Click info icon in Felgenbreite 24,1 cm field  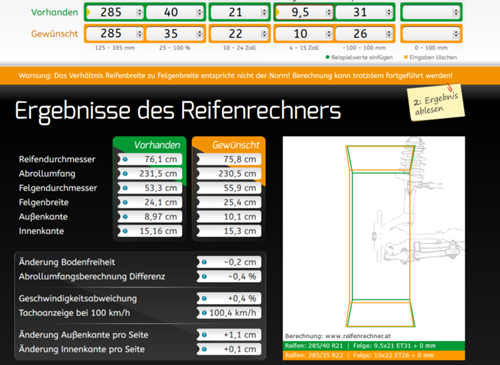pos(125,202)
